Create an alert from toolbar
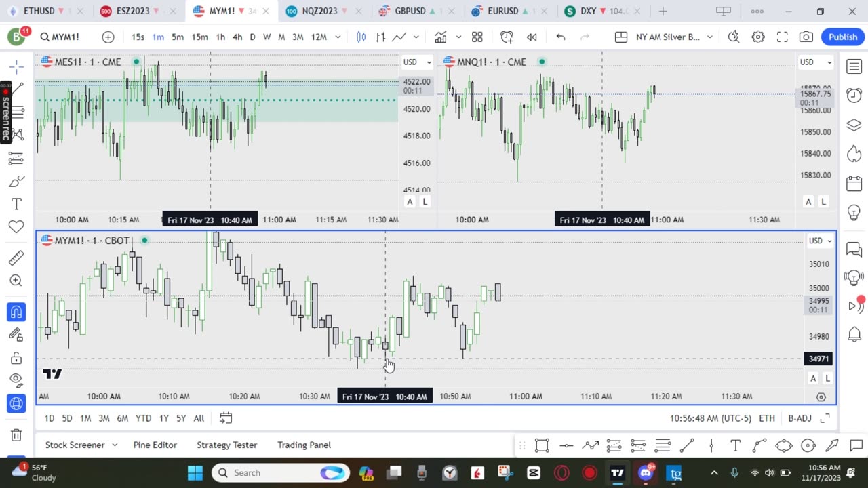868x488 pixels. pyautogui.click(x=507, y=37)
